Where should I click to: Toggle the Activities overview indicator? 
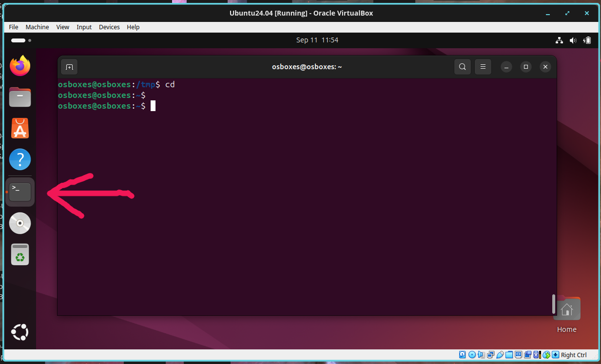point(21,40)
